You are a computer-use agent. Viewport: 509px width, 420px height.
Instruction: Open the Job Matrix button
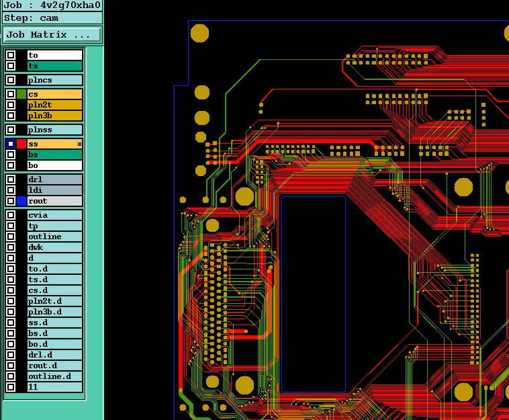click(x=52, y=34)
